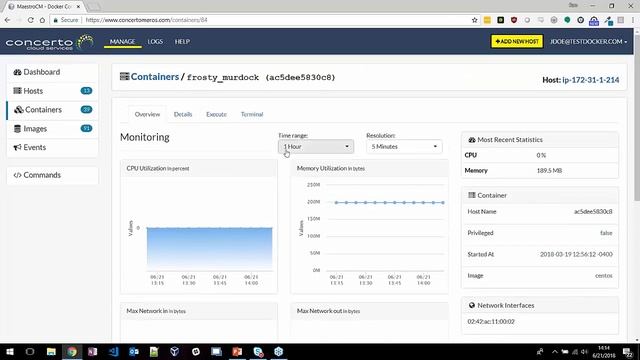Open Images in the sidebar
Image resolution: width=640 pixels, height=360 pixels.
[52, 129]
